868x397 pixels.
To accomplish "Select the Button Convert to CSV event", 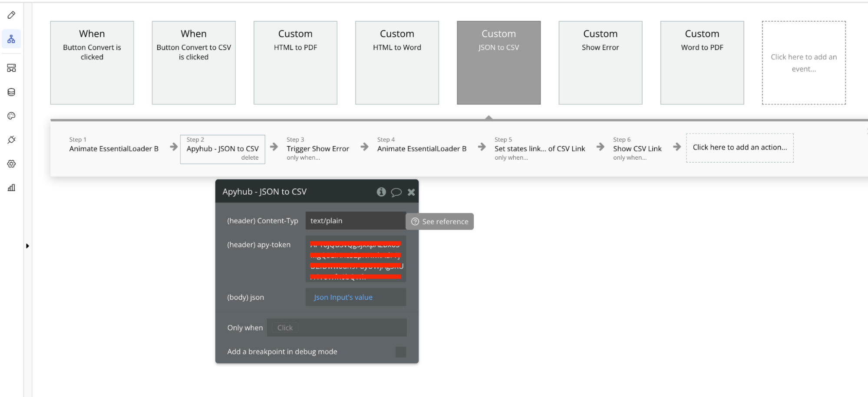I will [194, 62].
